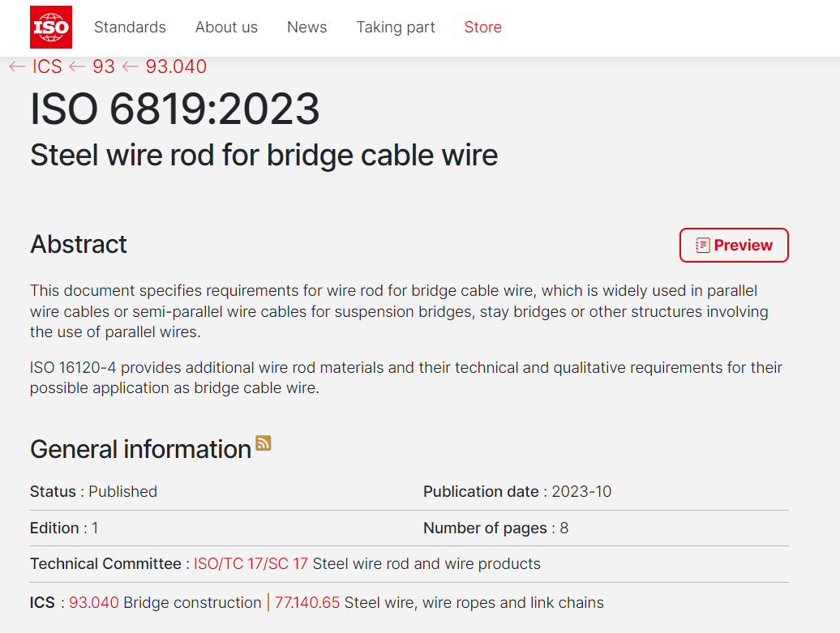Image resolution: width=840 pixels, height=633 pixels.
Task: Click the document icon in Preview button
Action: [x=702, y=246]
